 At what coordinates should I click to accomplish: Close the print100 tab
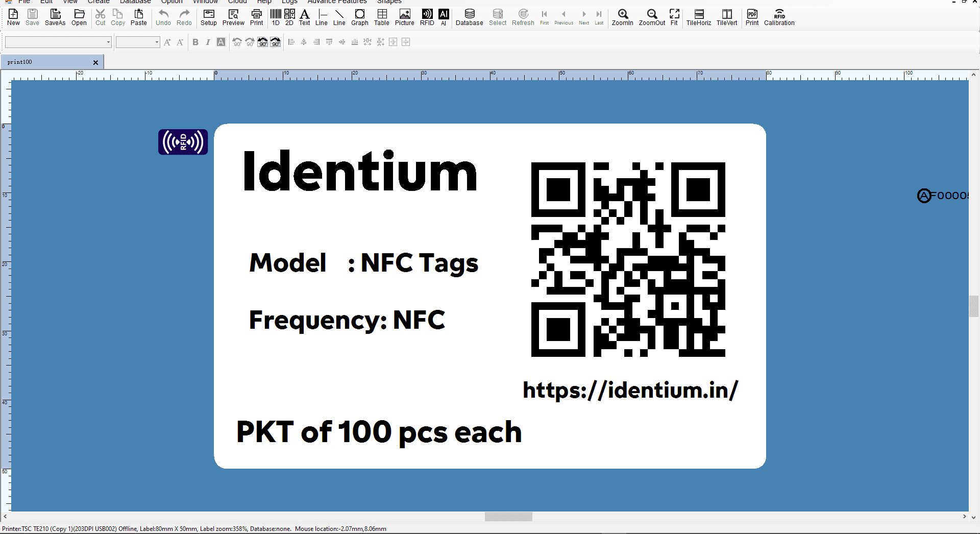[95, 62]
